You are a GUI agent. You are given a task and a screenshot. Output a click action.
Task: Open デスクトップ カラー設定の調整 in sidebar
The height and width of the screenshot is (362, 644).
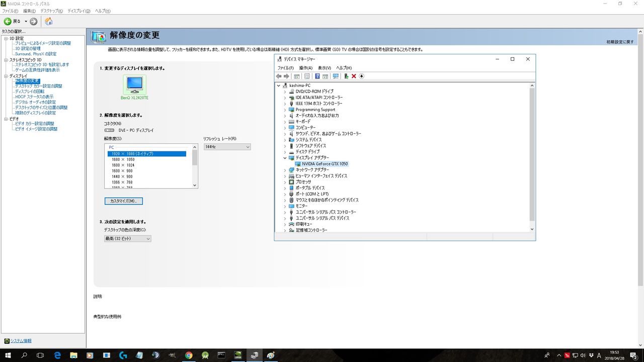coord(39,86)
